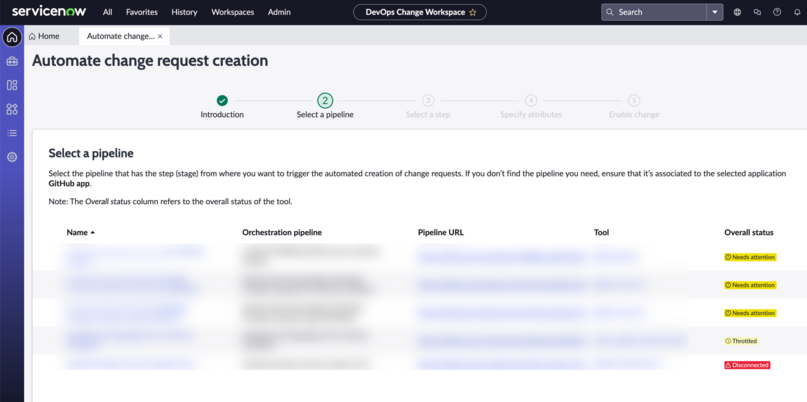
Task: Switch to the Home tab
Action: [x=44, y=36]
